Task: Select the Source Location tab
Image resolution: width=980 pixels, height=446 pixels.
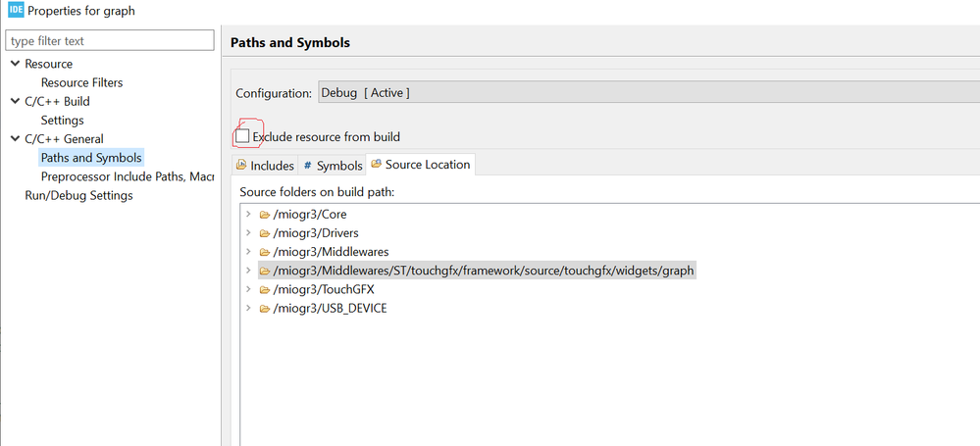Action: pyautogui.click(x=421, y=165)
